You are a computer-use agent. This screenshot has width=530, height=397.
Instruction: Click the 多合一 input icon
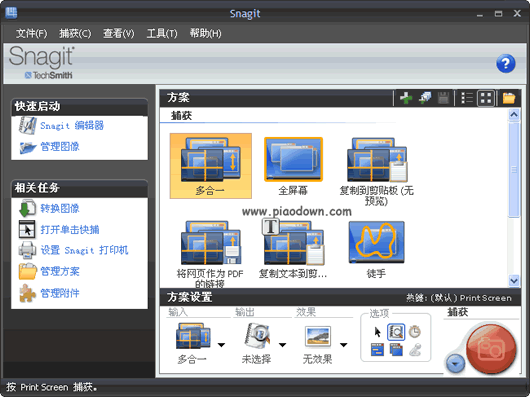pos(194,336)
